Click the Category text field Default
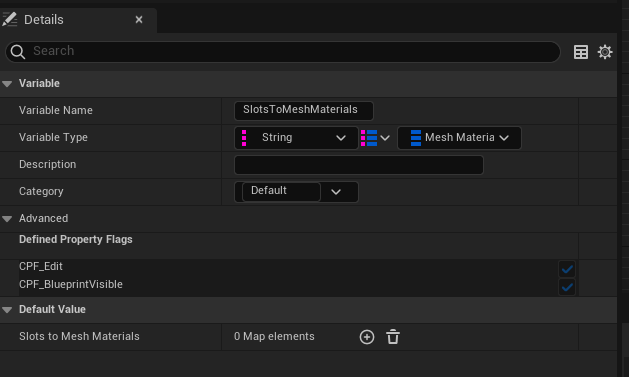Image resolution: width=629 pixels, height=377 pixels. point(281,192)
